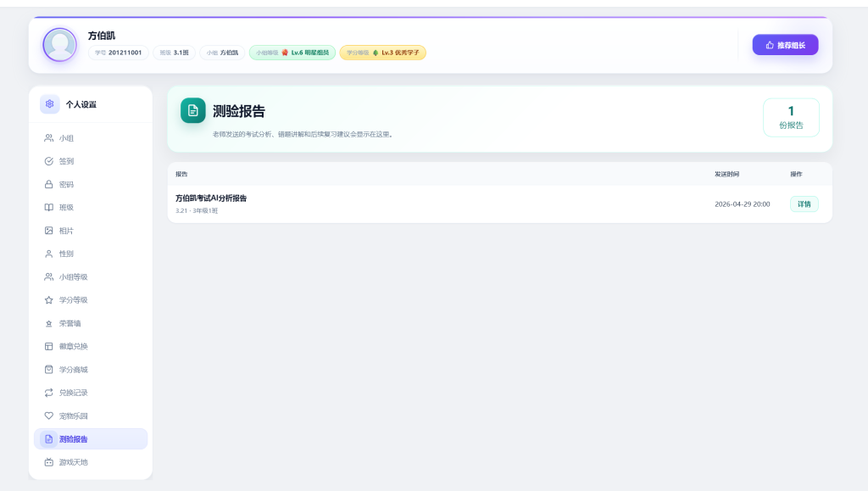Click the 学分等级 star icon

pyautogui.click(x=48, y=300)
